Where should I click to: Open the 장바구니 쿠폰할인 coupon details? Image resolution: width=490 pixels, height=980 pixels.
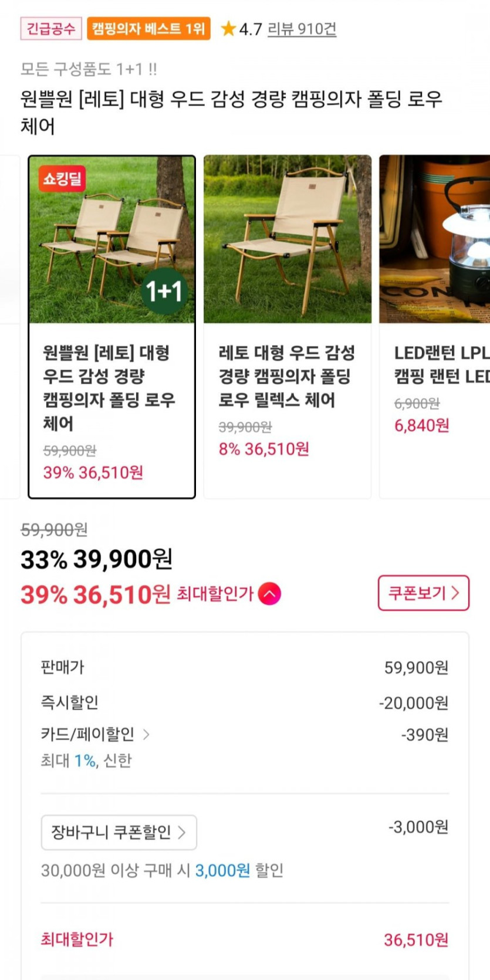click(x=119, y=832)
